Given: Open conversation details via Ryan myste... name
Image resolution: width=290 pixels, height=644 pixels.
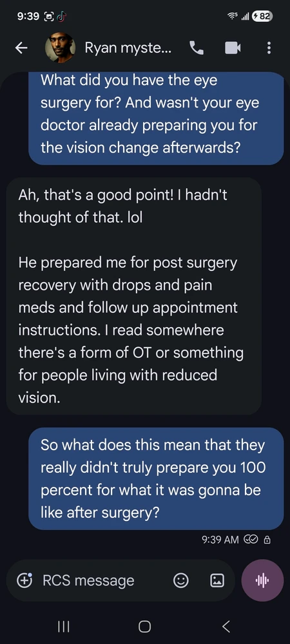Looking at the screenshot, I should (128, 48).
